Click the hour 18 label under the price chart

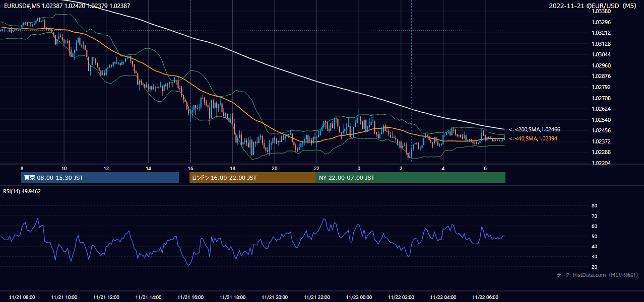pos(232,168)
